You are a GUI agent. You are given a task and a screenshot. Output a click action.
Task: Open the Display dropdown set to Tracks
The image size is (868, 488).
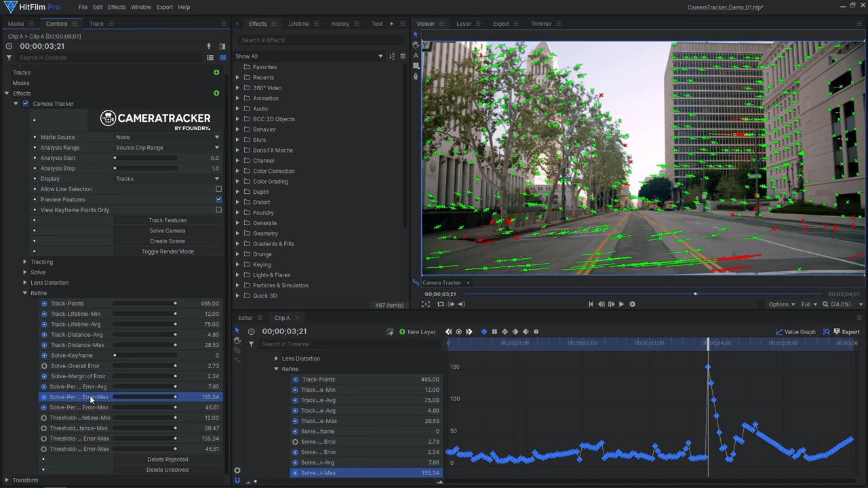[x=166, y=178]
